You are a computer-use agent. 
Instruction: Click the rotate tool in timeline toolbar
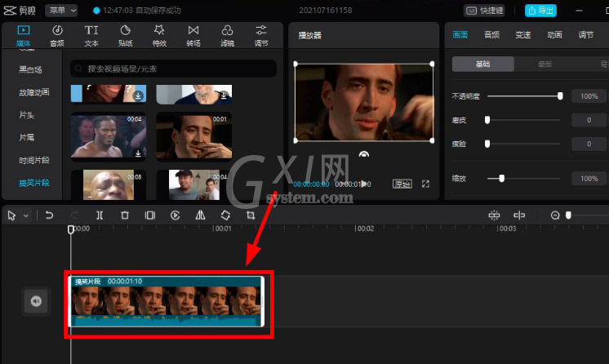point(225,215)
